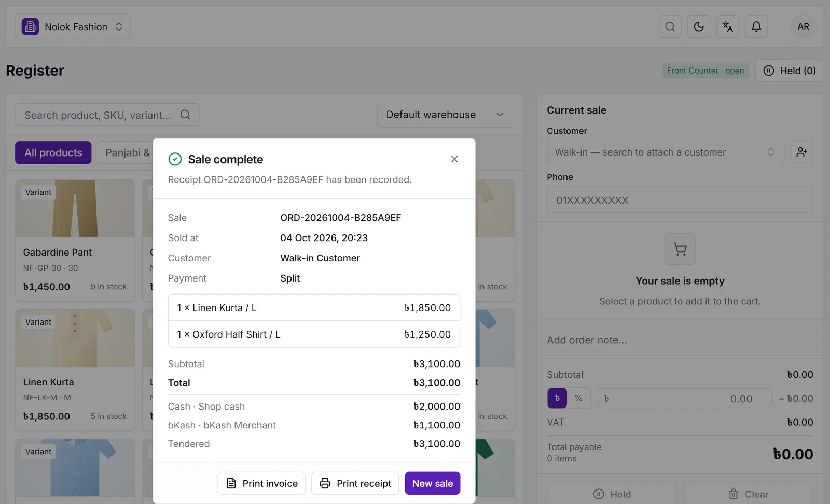Screen dimensions: 830x504
Task: Click the Print receipt button
Action: pyautogui.click(x=355, y=483)
